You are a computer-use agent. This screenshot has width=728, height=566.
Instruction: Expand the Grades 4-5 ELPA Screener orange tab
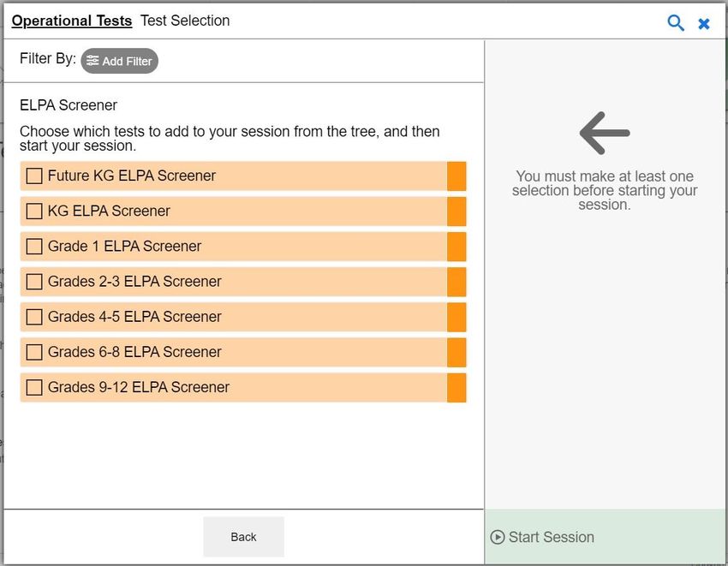[456, 317]
